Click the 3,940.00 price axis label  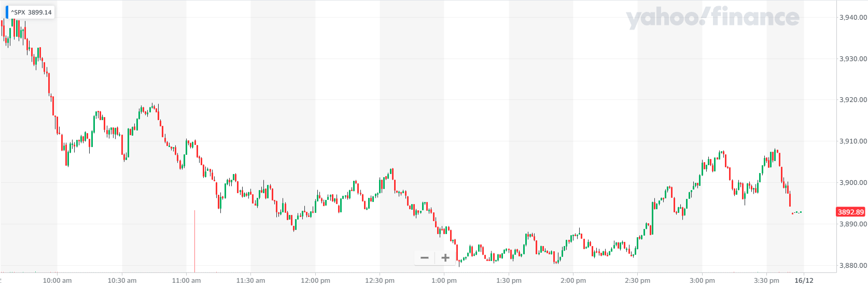pyautogui.click(x=853, y=17)
